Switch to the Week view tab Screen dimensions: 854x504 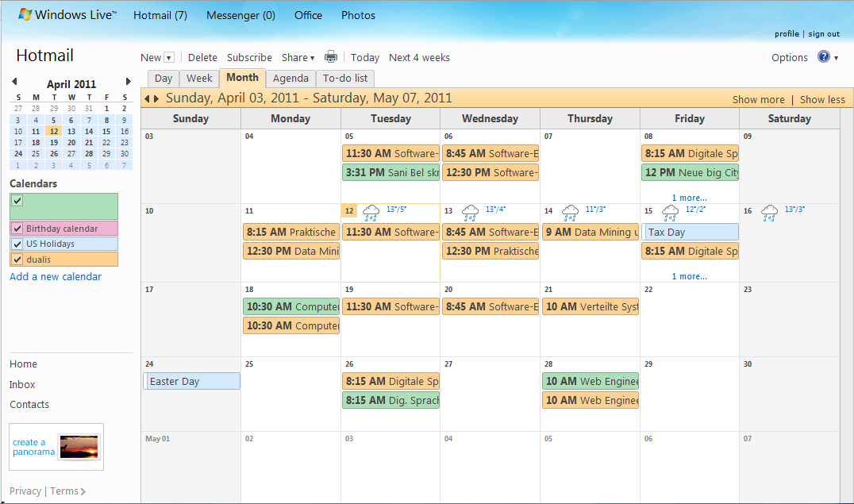click(x=198, y=78)
